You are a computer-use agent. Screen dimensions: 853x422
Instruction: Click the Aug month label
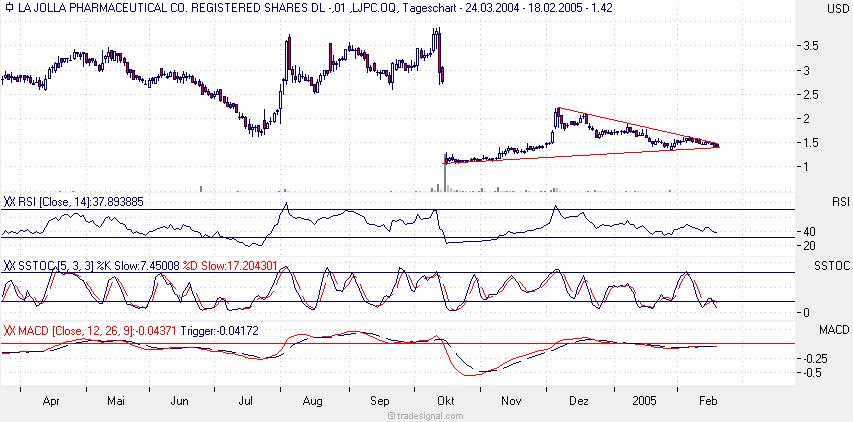coord(313,401)
